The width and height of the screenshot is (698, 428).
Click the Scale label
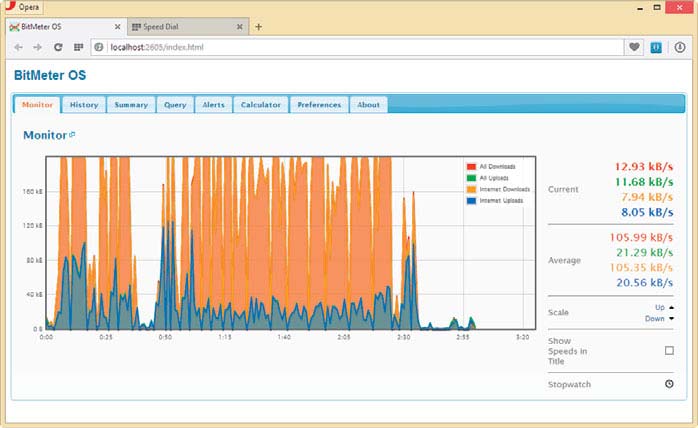(558, 313)
